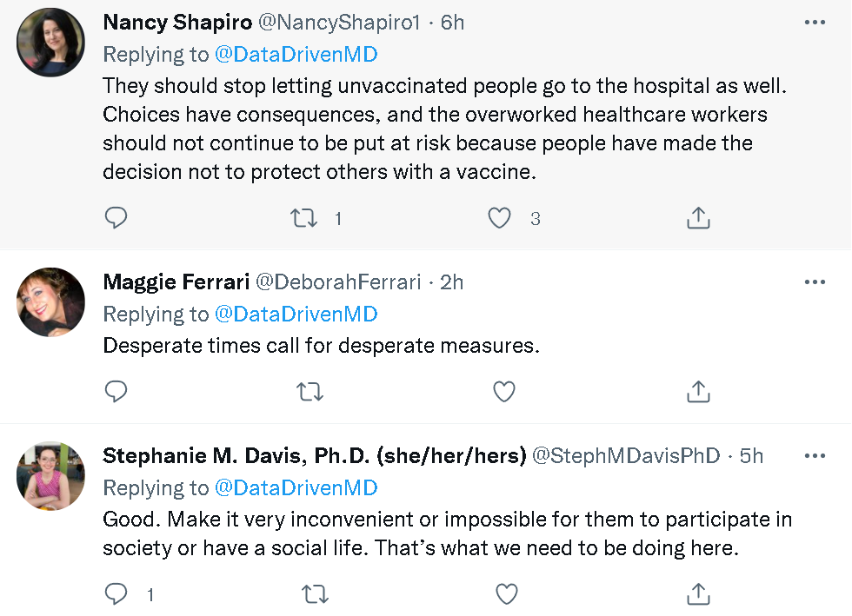Share Nancy Shapiro's tweet
The image size is (852, 616).
(698, 218)
